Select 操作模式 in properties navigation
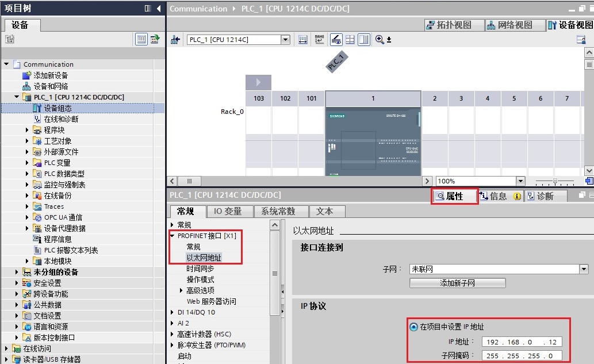This screenshot has height=364, width=594. coord(200,279)
